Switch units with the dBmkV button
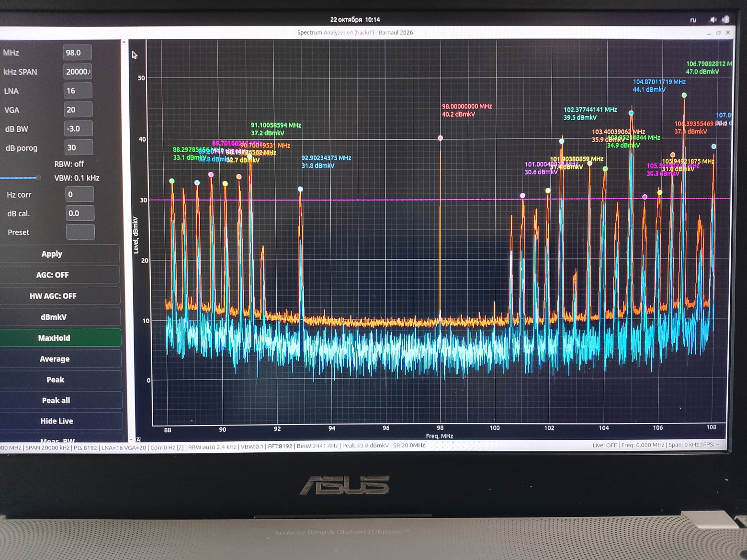Viewport: 747px width, 560px height. (x=60, y=317)
